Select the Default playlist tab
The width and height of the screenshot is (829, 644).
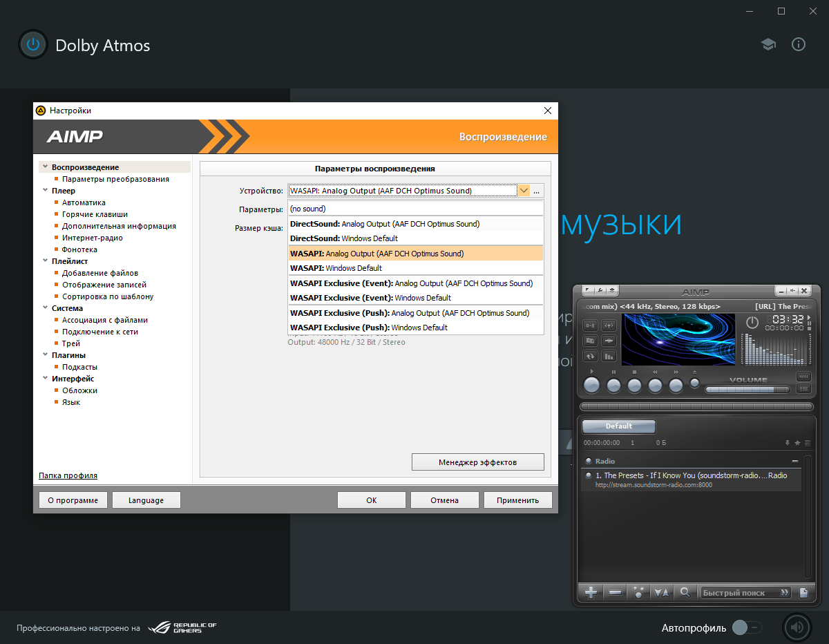[619, 426]
